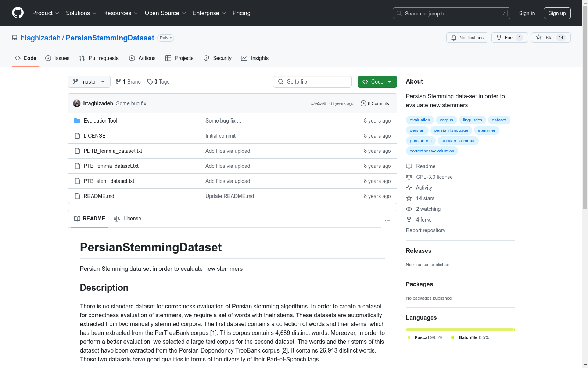This screenshot has width=588, height=368.
Task: Click the fork icon beside 4 forks
Action: tap(409, 220)
